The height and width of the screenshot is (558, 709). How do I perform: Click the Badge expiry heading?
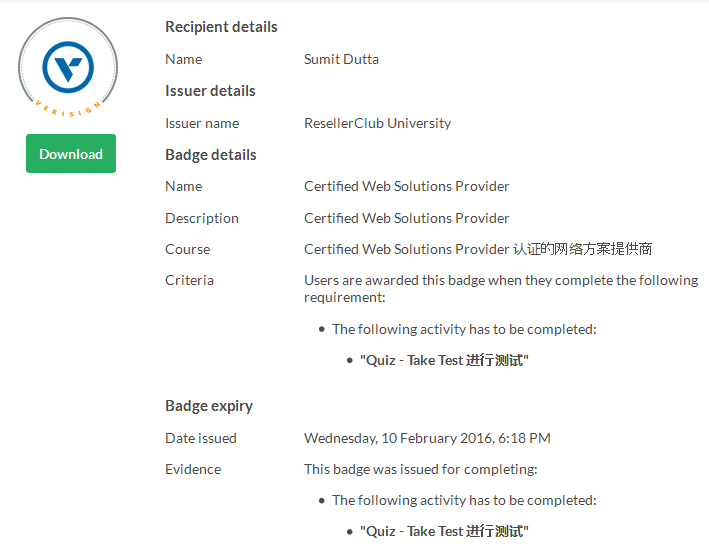pos(208,406)
